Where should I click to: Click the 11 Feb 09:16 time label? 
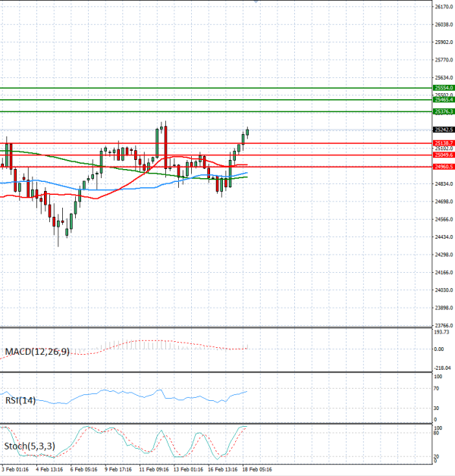point(154,470)
